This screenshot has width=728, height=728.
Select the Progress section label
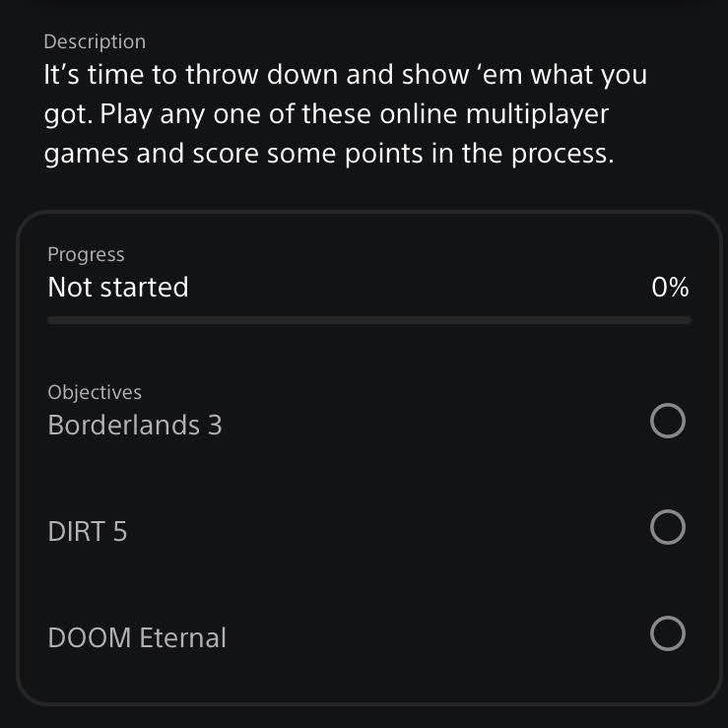pyautogui.click(x=86, y=254)
